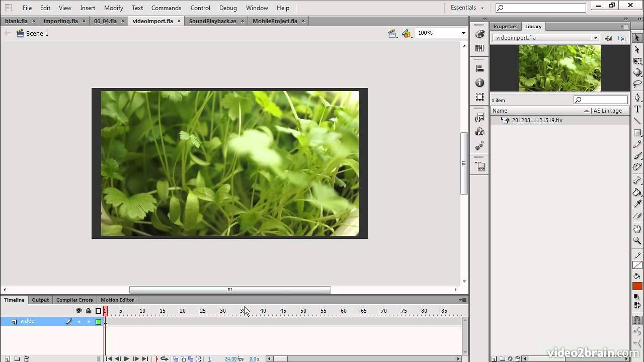The image size is (644, 362).
Task: Toggle Onion Skin Outlines button
Action: 183,359
